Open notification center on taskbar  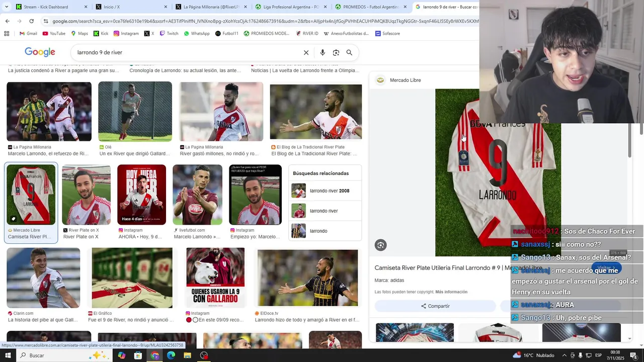(x=633, y=355)
